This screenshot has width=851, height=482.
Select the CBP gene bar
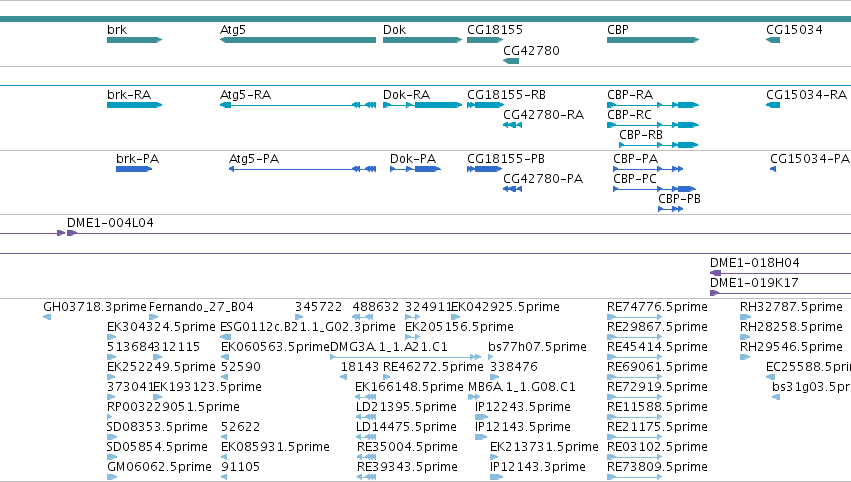[x=653, y=40]
